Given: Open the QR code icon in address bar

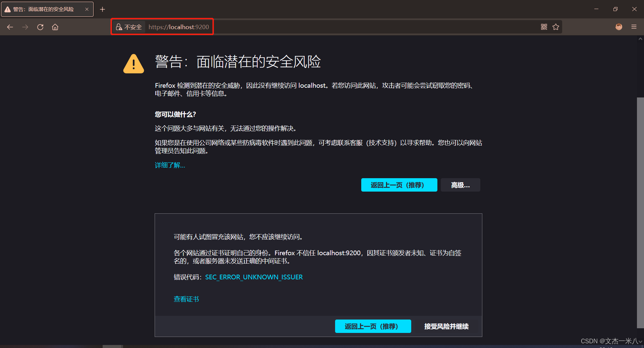Looking at the screenshot, I should [544, 27].
